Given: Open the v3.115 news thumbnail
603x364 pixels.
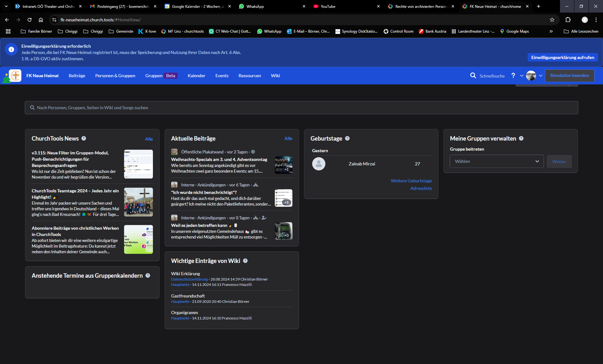Looking at the screenshot, I should (139, 164).
